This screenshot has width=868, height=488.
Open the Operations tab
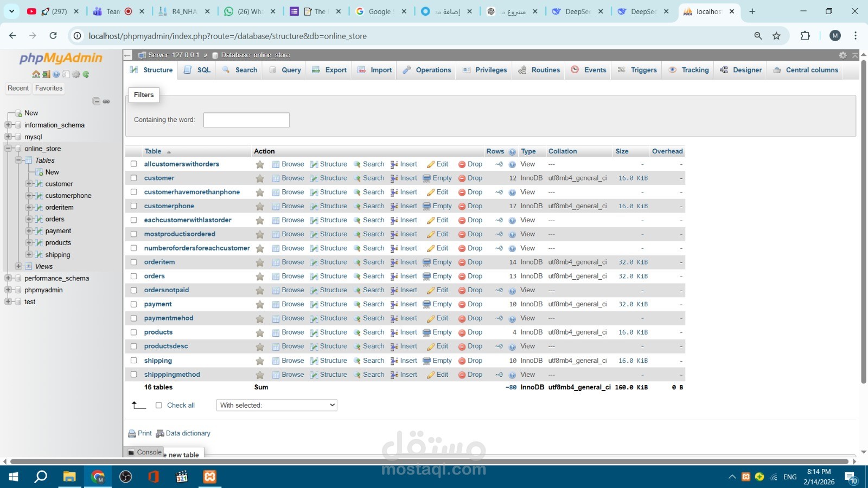[x=427, y=70]
